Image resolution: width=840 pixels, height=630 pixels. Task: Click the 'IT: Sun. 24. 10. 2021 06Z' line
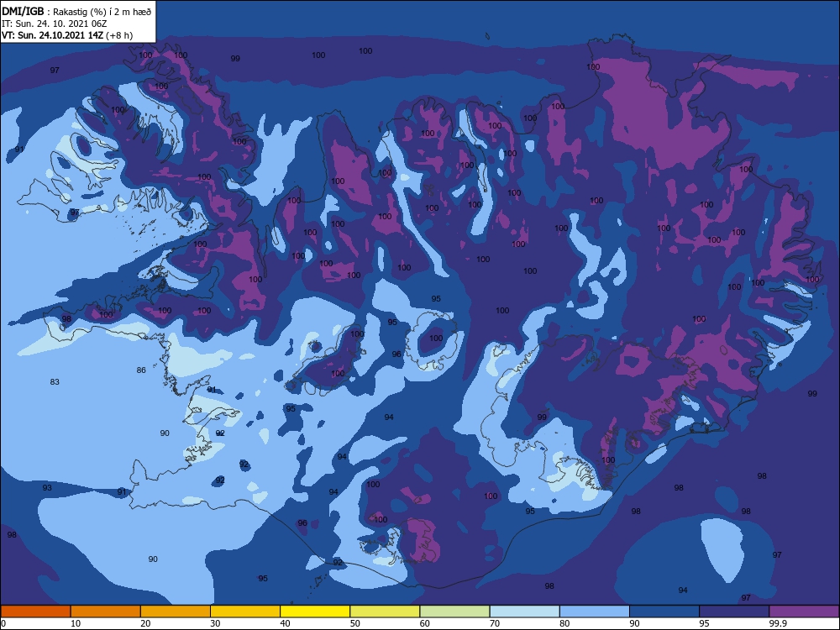pos(54,24)
